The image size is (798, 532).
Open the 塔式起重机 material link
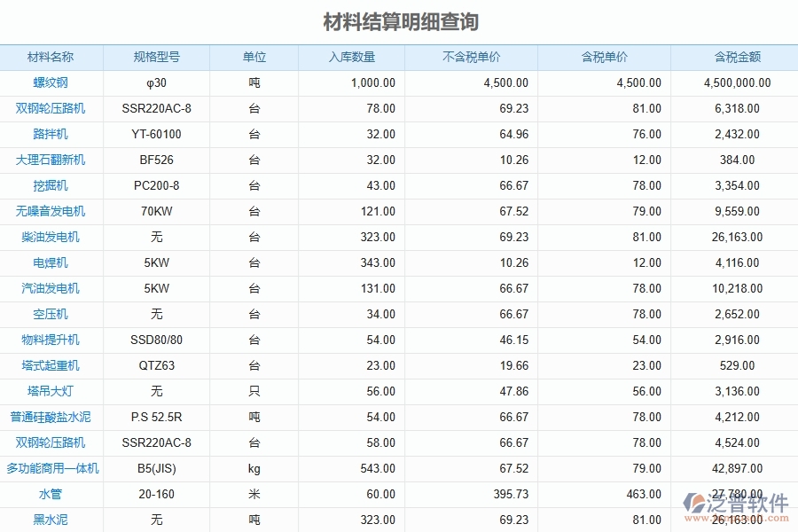(52, 365)
